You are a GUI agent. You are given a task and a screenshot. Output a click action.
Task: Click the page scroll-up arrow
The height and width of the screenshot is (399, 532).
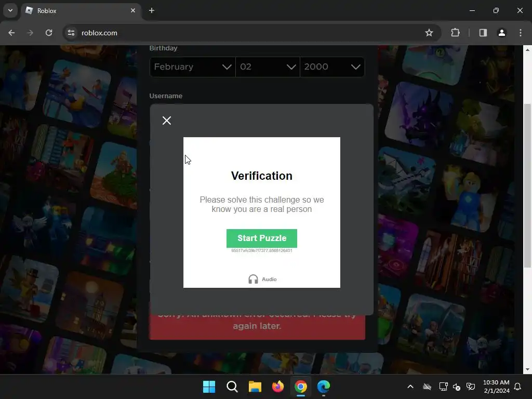coord(527,50)
